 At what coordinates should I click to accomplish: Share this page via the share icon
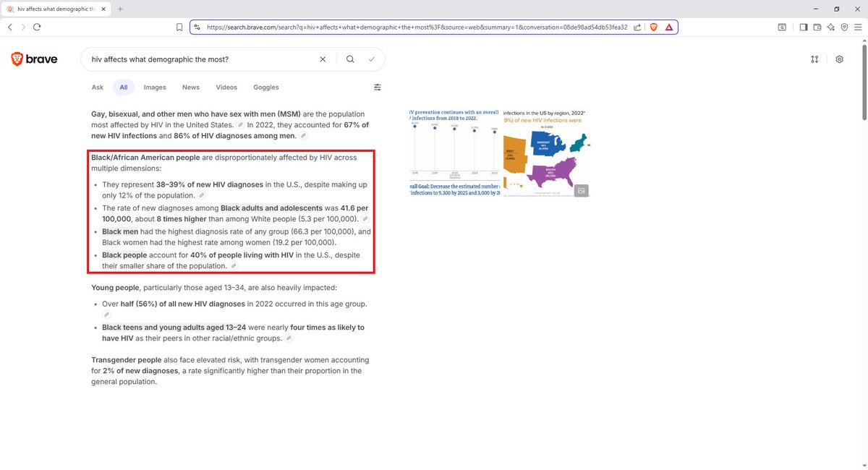pos(637,27)
